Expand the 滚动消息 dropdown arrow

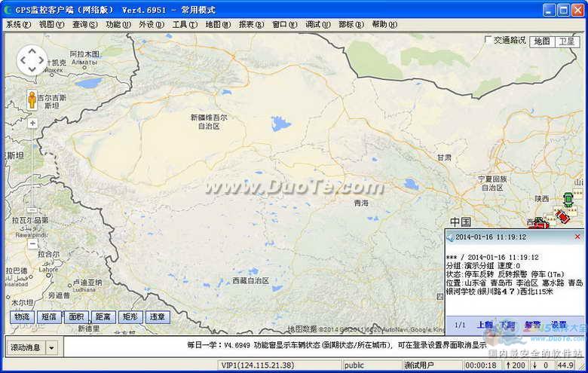(x=52, y=347)
